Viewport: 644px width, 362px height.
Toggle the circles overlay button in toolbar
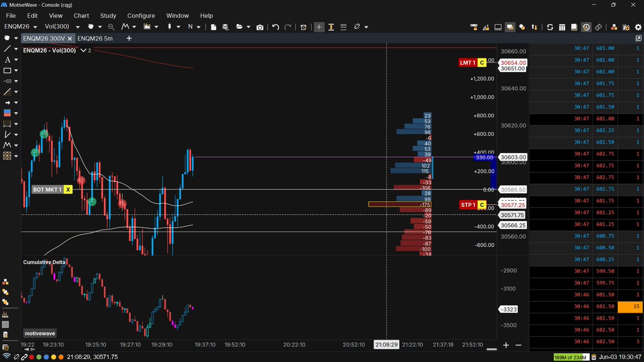point(522,27)
